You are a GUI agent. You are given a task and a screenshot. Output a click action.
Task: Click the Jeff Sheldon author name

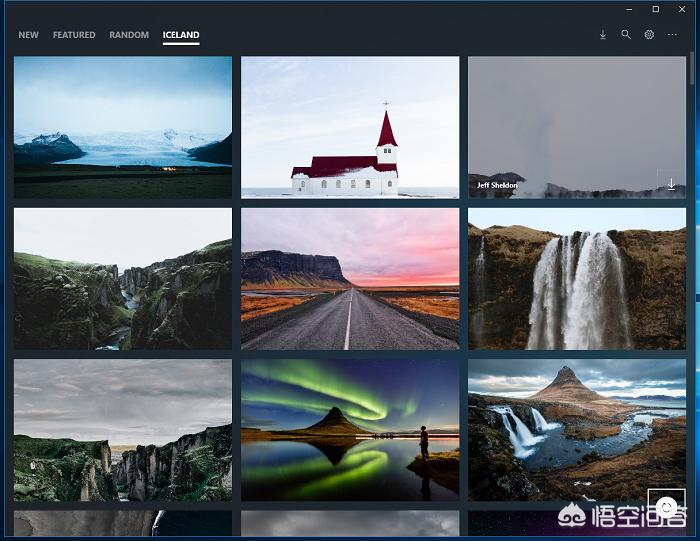click(497, 185)
